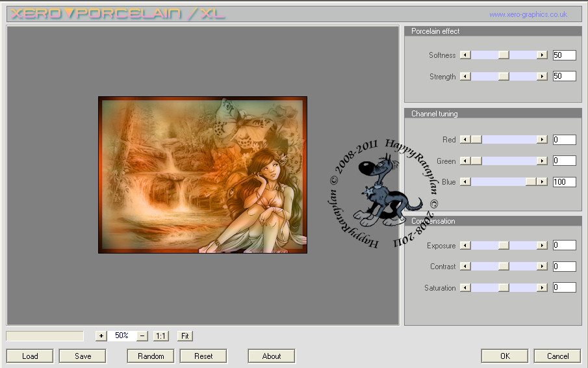The height and width of the screenshot is (368, 588).
Task: Click the Exposure slider left arrow
Action: (465, 245)
